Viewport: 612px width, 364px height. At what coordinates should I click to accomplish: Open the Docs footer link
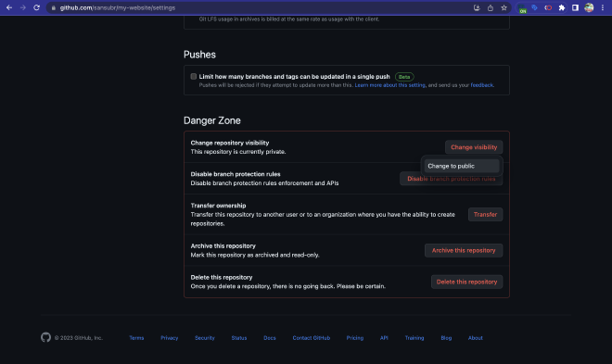[x=270, y=338]
